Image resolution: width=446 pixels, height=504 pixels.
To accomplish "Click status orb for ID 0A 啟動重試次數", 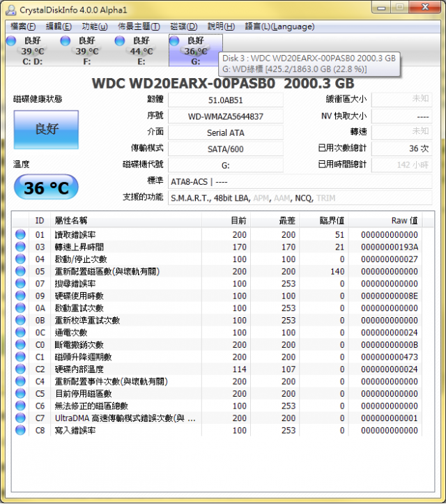I will coord(20,307).
